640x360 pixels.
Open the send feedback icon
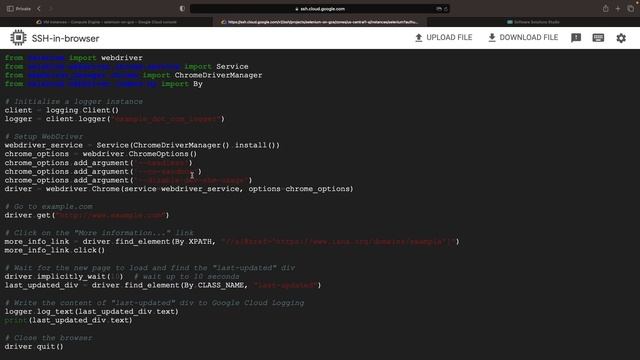(576, 38)
